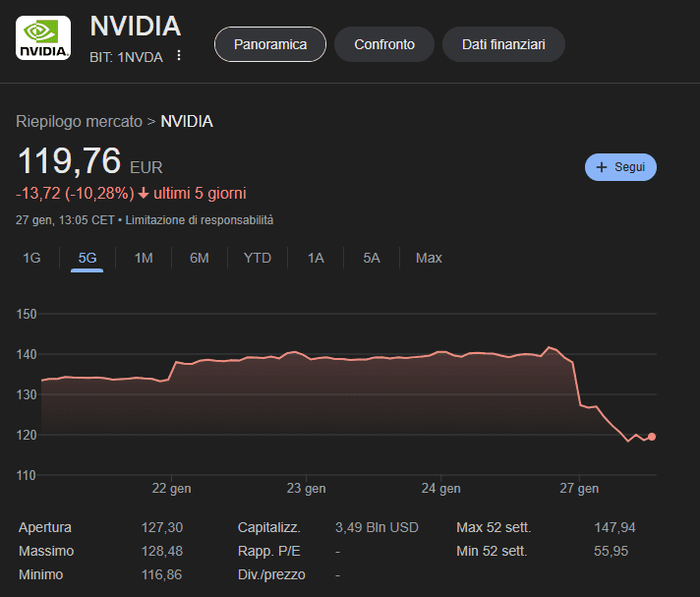This screenshot has height=597, width=700.
Task: Click the 24 gen date on chart axis
Action: 440,489
